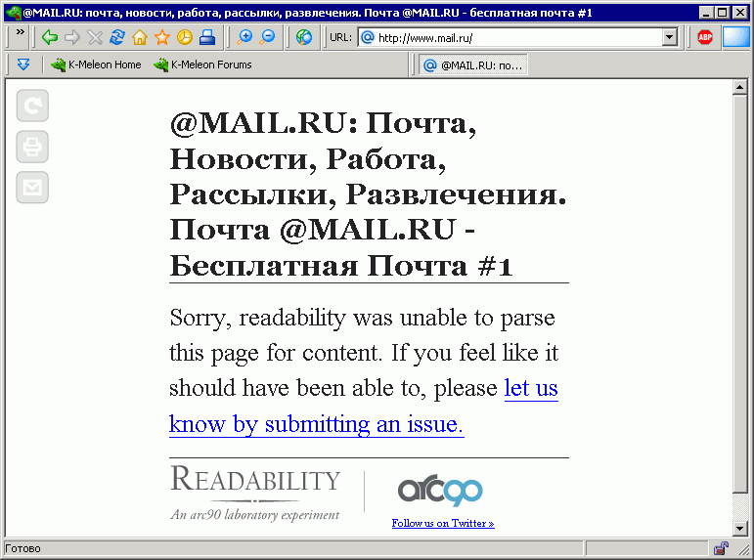754x560 pixels.
Task: Go back with the green arrow
Action: (50, 37)
